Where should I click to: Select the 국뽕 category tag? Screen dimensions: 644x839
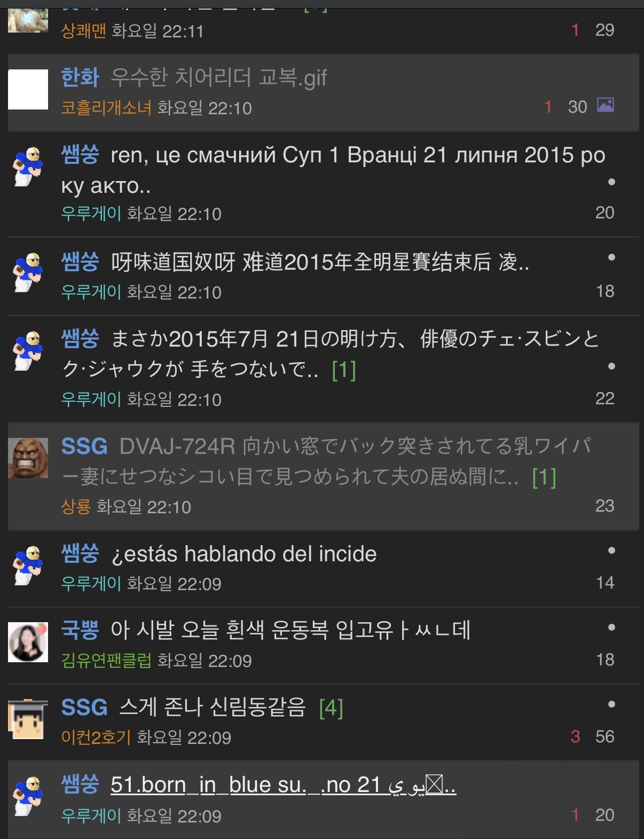click(80, 631)
